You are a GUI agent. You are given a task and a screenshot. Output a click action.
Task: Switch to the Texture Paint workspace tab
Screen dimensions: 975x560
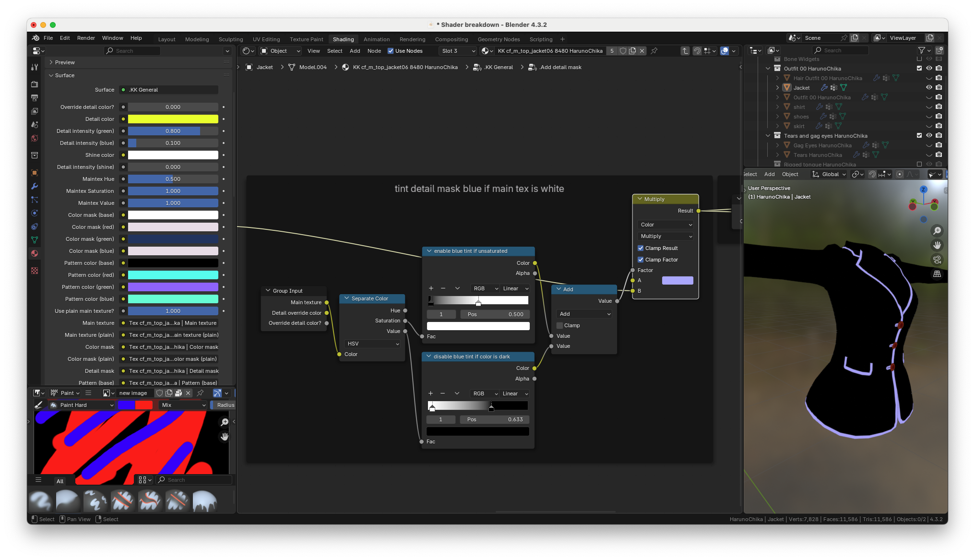(306, 39)
